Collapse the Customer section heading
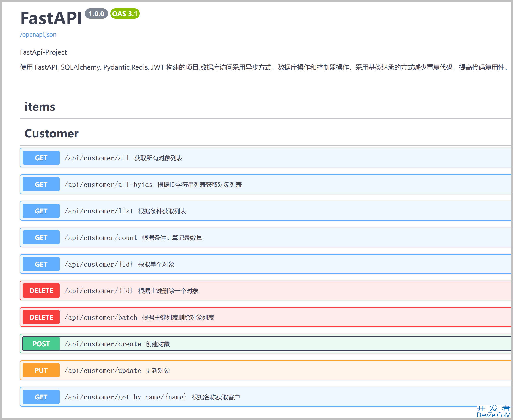The width and height of the screenshot is (513, 420). point(52,134)
